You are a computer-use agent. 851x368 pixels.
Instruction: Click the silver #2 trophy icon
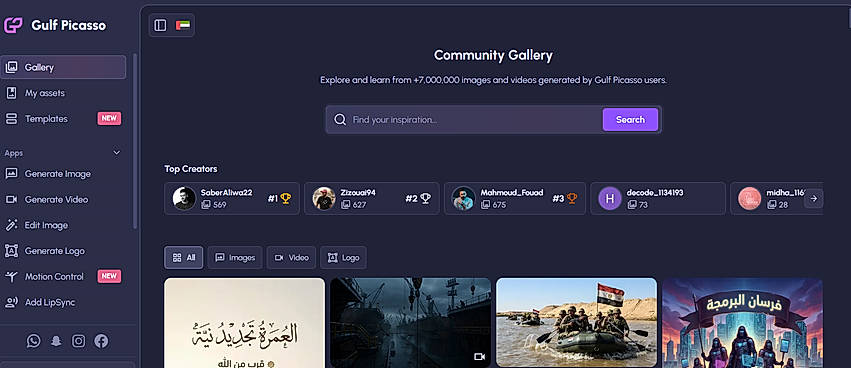tap(426, 199)
